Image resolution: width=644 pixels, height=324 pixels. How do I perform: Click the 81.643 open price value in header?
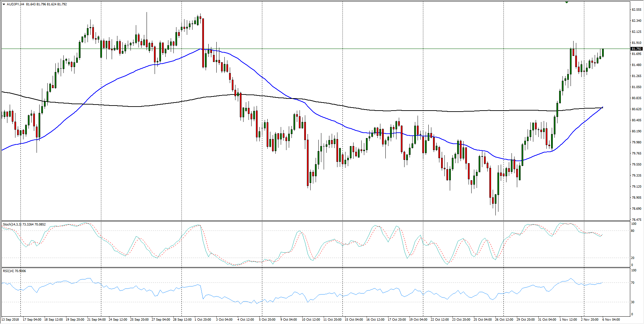click(31, 4)
